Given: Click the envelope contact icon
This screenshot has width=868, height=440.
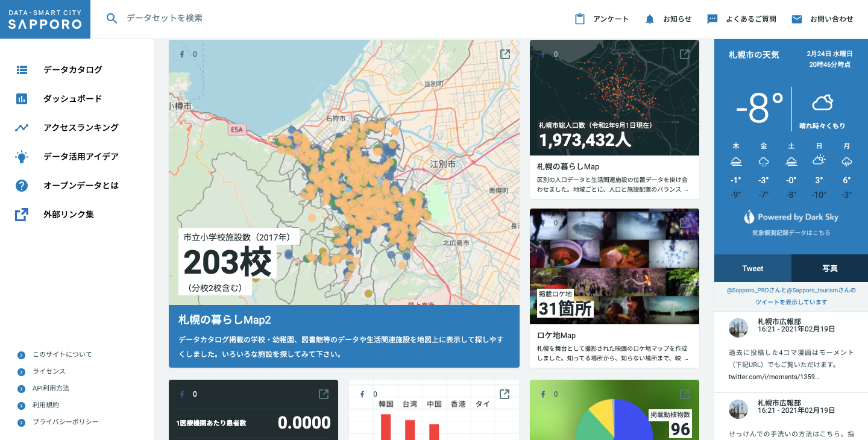Looking at the screenshot, I should coord(797,19).
